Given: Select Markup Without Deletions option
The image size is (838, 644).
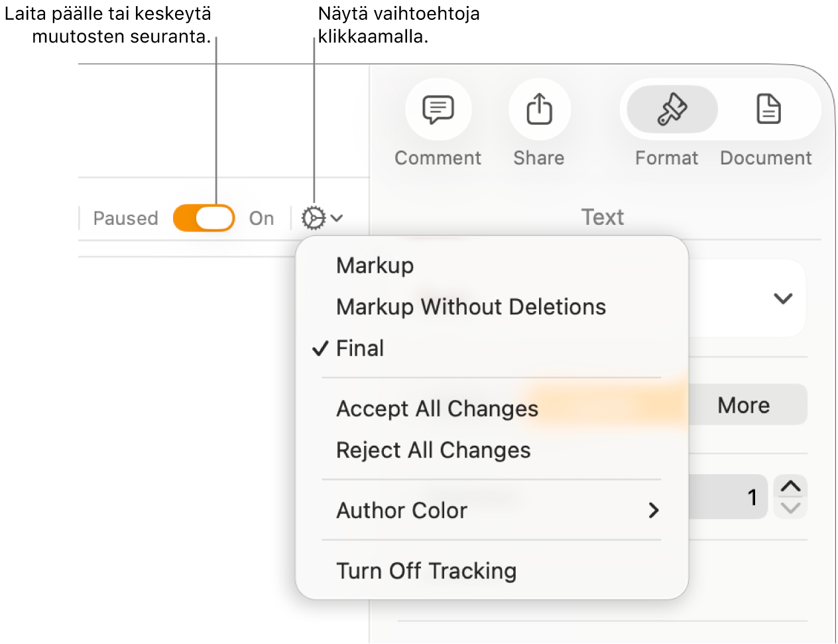Looking at the screenshot, I should coord(471,307).
